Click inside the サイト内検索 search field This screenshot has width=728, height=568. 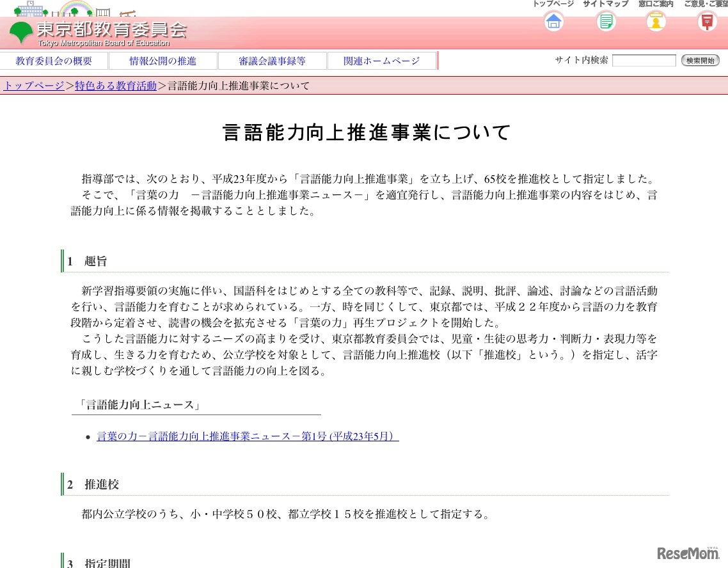pos(644,60)
